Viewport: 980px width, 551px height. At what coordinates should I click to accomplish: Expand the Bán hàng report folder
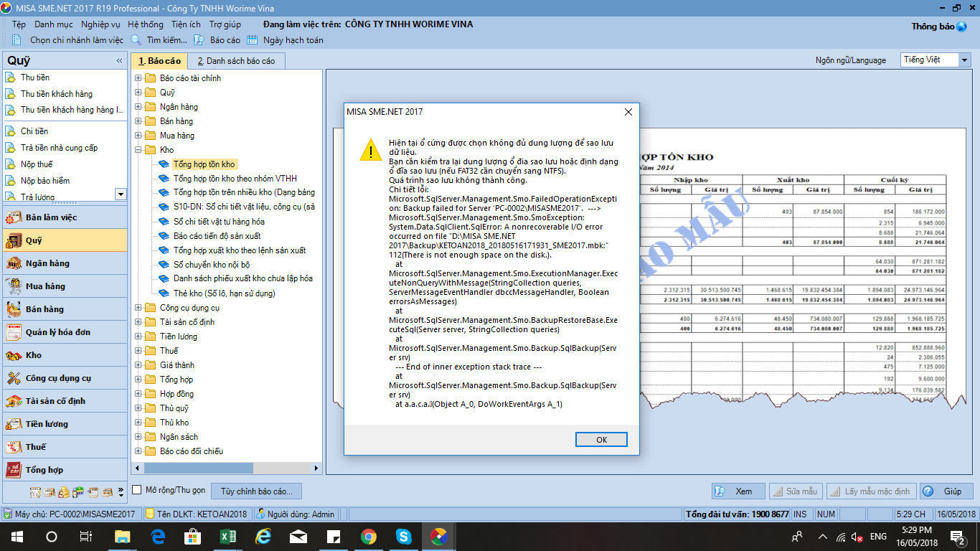tap(138, 121)
